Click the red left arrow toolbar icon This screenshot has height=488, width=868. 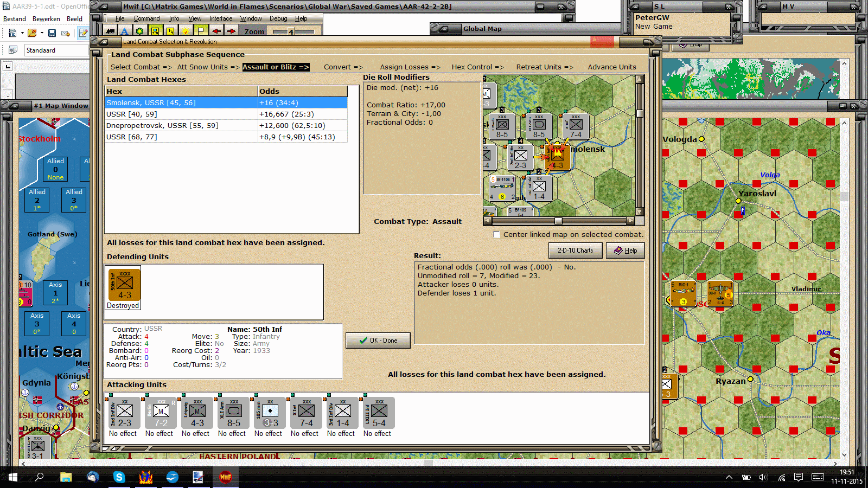coord(216,31)
